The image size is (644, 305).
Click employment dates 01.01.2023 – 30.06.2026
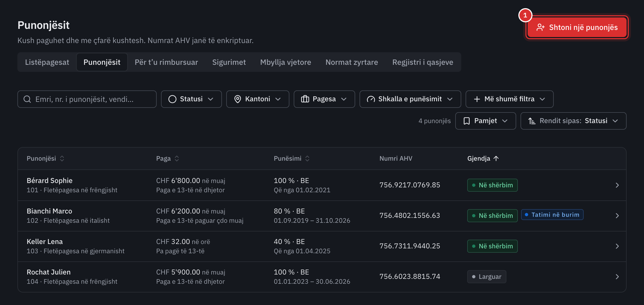[x=312, y=282]
